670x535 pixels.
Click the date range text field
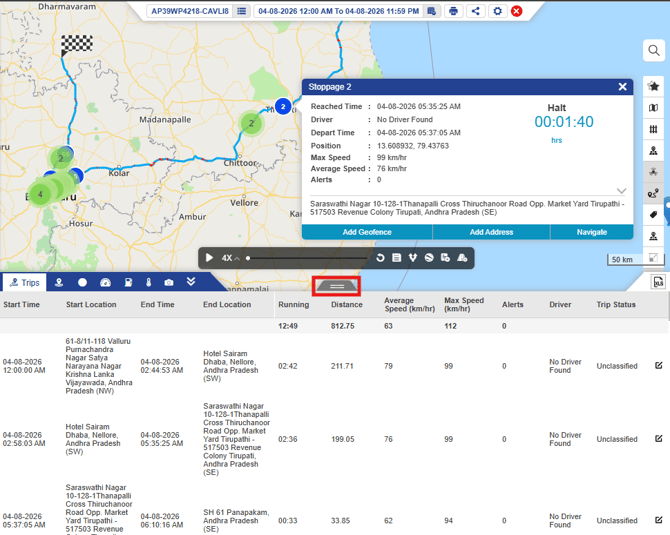pyautogui.click(x=338, y=11)
